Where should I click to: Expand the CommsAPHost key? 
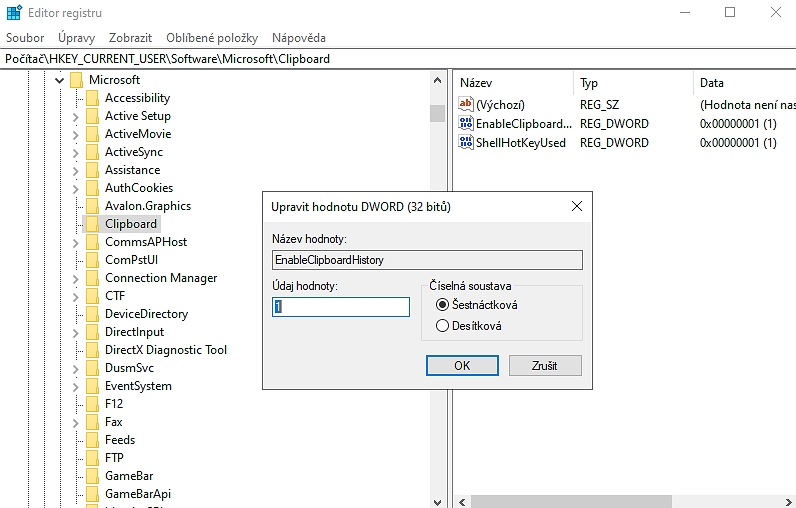[x=76, y=243]
